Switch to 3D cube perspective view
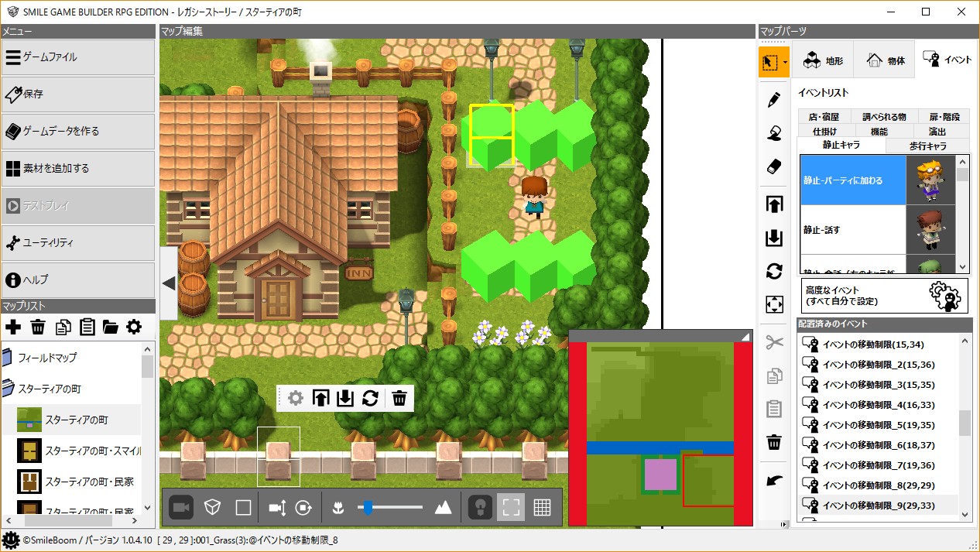The image size is (980, 552). tap(212, 507)
